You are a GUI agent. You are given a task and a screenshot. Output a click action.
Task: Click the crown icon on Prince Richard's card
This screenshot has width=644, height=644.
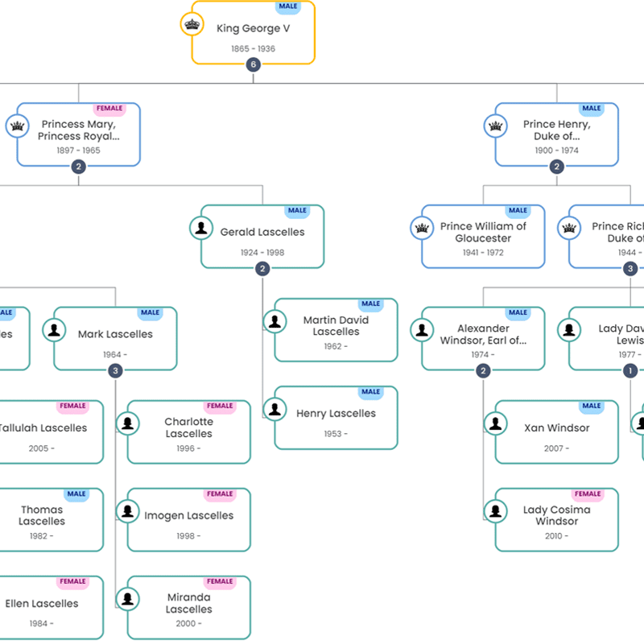569,228
